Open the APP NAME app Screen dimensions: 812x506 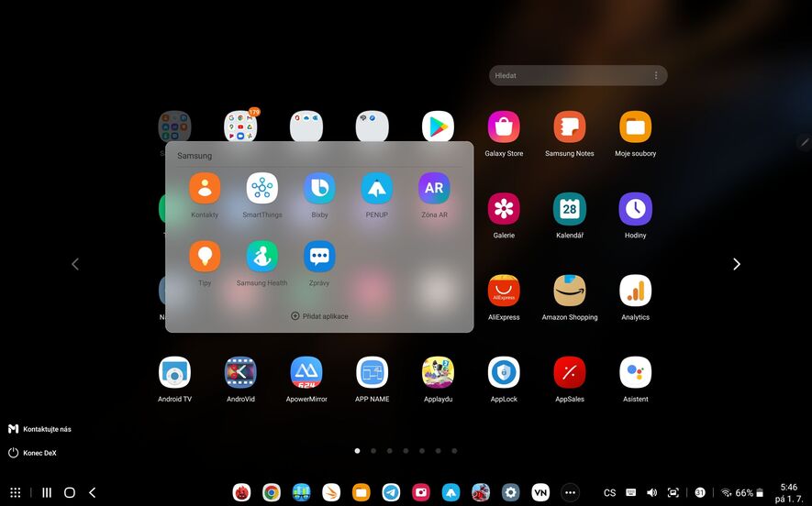[x=373, y=372]
